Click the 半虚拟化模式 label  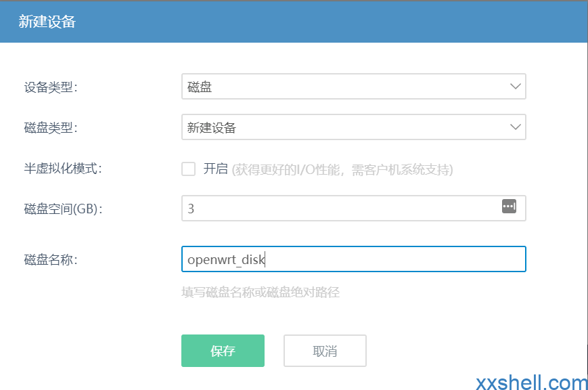(62, 169)
